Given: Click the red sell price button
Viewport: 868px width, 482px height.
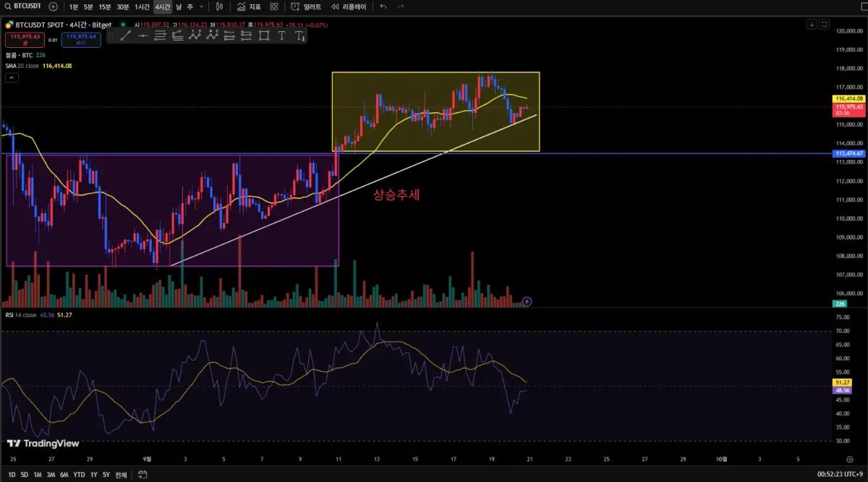Looking at the screenshot, I should pyautogui.click(x=25, y=40).
